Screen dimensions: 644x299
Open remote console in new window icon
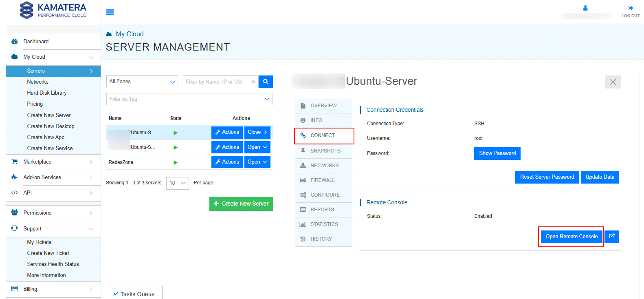point(612,237)
